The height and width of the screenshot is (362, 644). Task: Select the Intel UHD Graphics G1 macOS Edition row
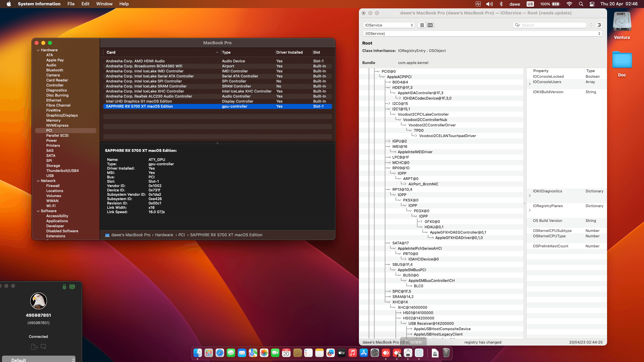coord(217,101)
